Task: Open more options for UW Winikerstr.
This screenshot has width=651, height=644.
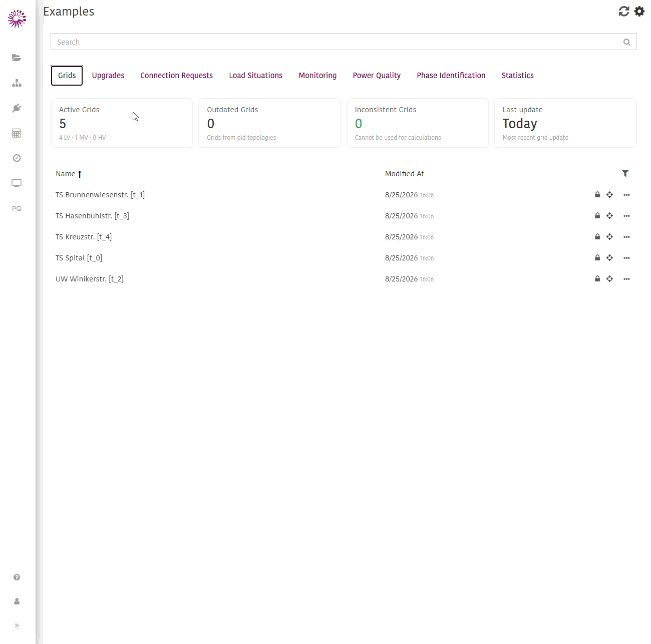Action: [626, 279]
